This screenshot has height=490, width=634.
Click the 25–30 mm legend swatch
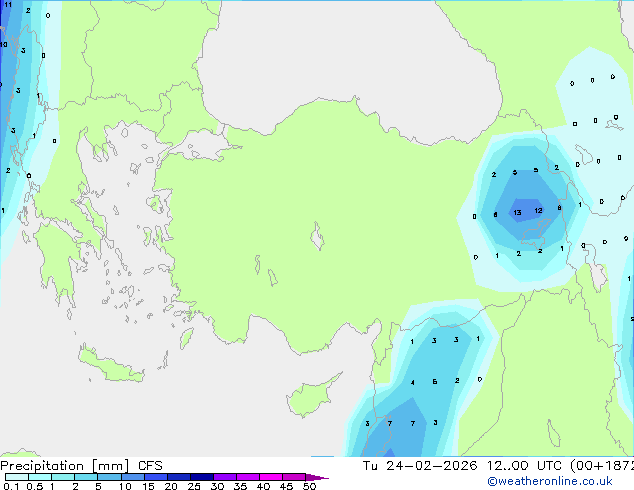[x=201, y=477]
